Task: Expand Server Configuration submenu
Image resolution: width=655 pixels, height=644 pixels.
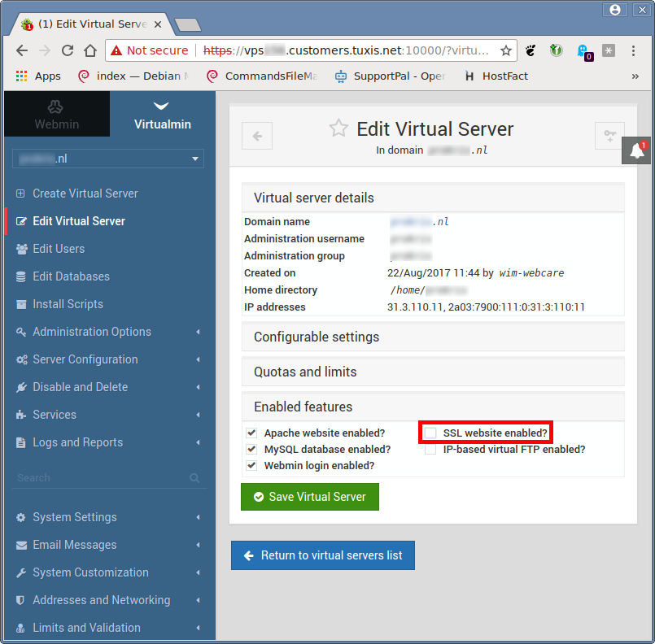Action: point(85,359)
